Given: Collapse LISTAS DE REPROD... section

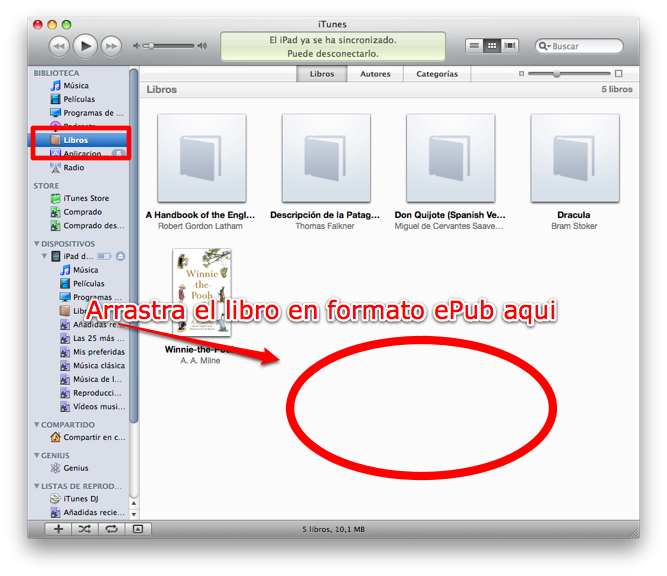Looking at the screenshot, I should [x=37, y=486].
